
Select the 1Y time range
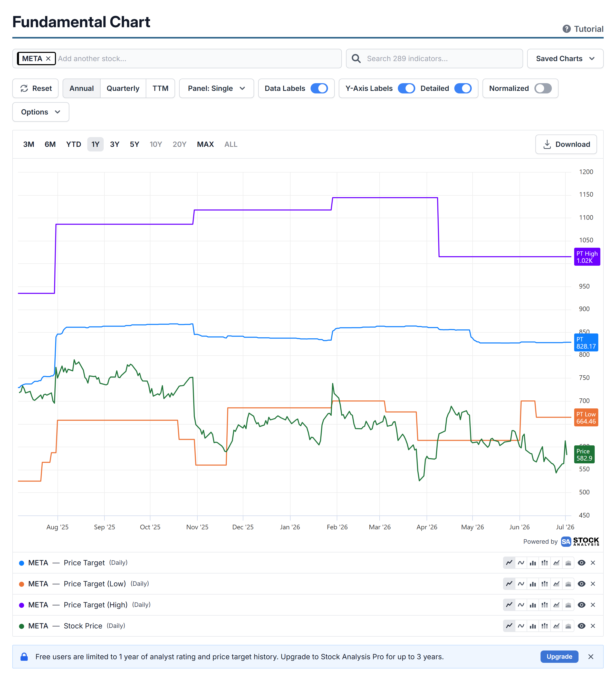pos(95,144)
